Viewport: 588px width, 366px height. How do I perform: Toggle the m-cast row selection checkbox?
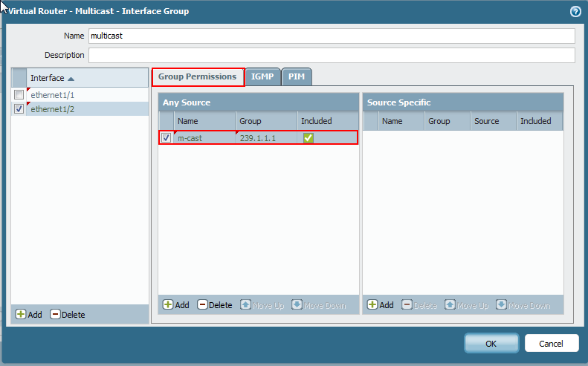click(x=166, y=138)
